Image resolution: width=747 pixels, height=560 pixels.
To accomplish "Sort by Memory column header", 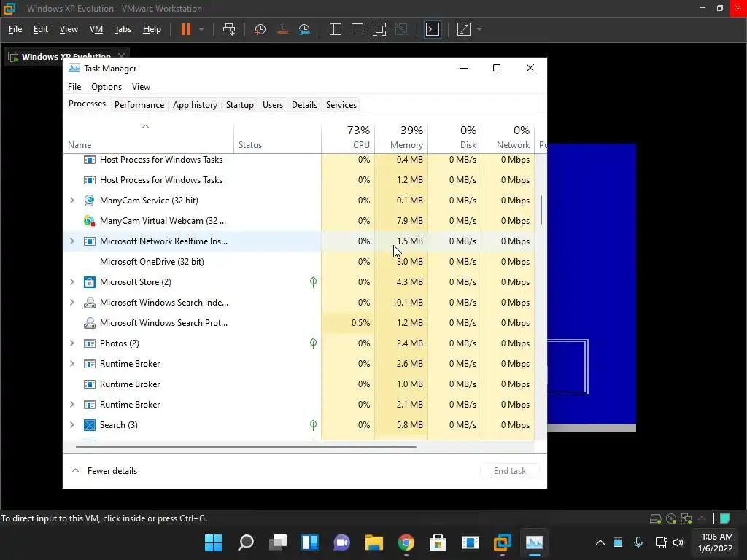I will [402, 137].
